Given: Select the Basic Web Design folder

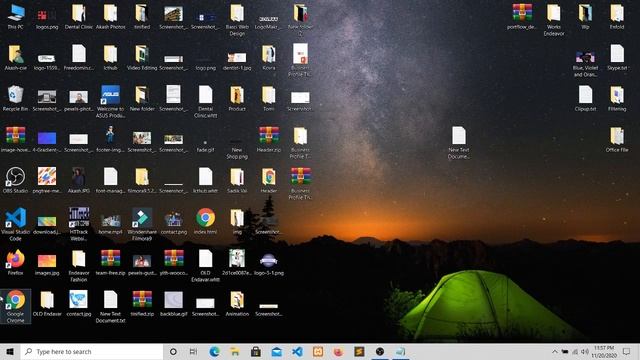Looking at the screenshot, I should [x=237, y=20].
